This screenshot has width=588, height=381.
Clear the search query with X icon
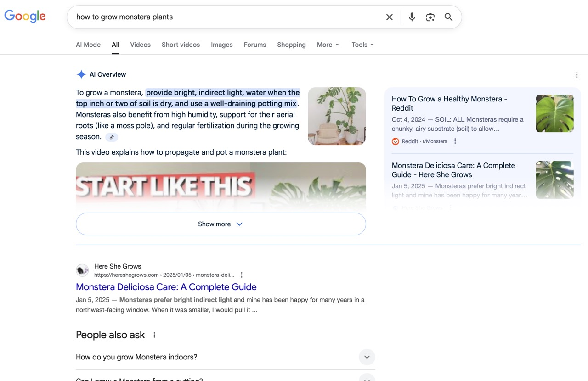click(389, 17)
